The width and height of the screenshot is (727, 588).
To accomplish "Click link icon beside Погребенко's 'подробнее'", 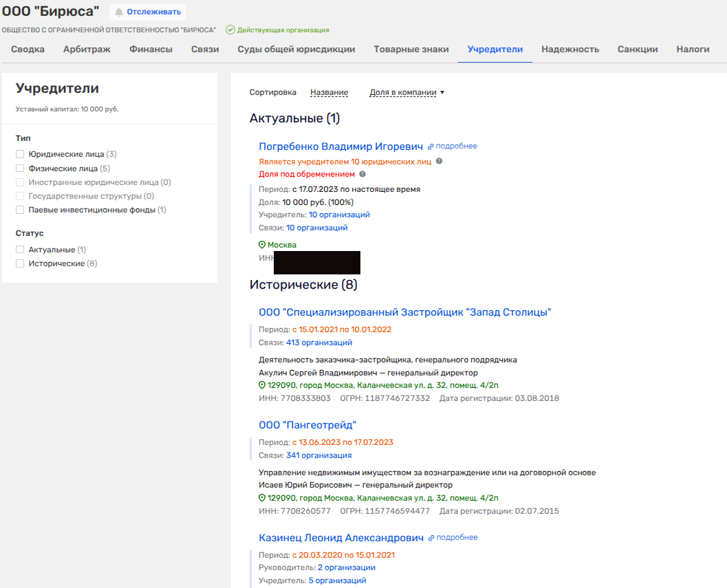I will 431,146.
